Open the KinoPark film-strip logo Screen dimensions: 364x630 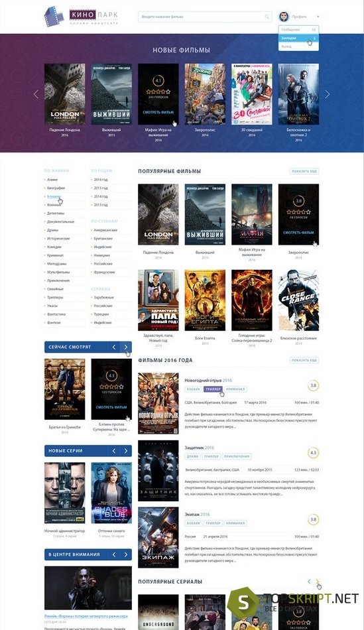point(54,17)
